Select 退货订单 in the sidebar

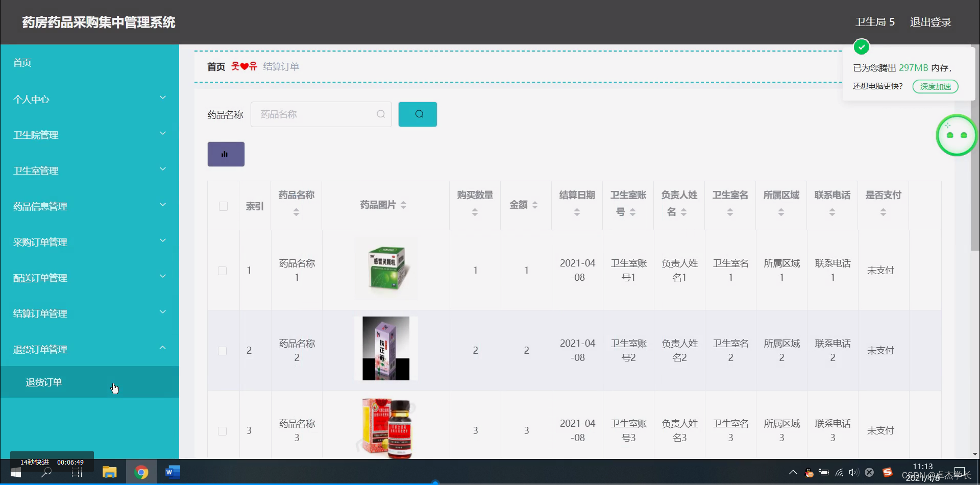point(44,382)
